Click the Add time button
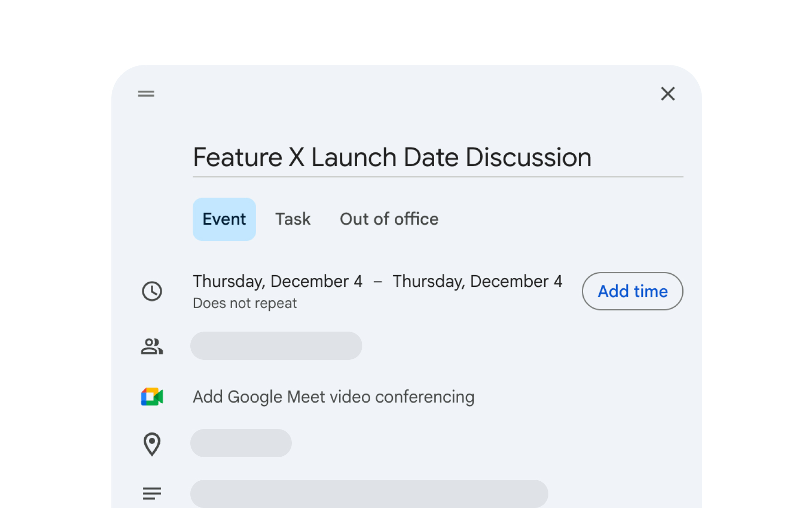Screen dimensions: 812x508 (x=632, y=291)
